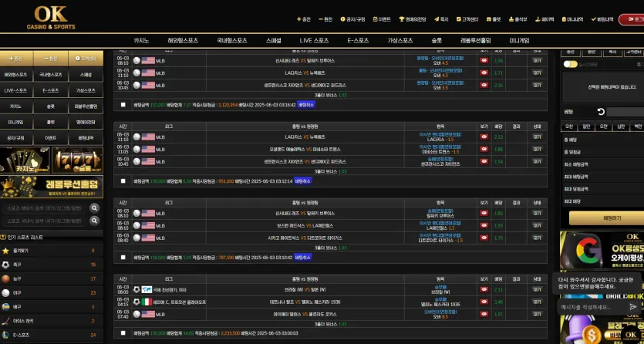Open 환전 withdraw link in top header
The image size is (644, 344).
click(x=325, y=19)
